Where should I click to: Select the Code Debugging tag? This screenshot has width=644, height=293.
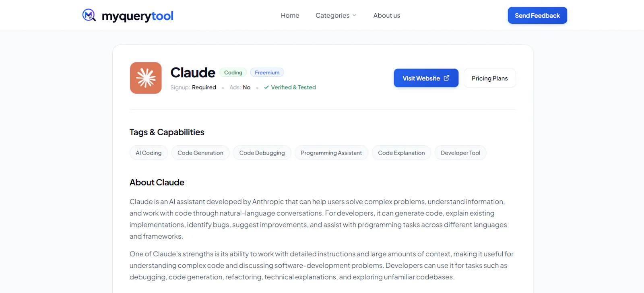(262, 153)
